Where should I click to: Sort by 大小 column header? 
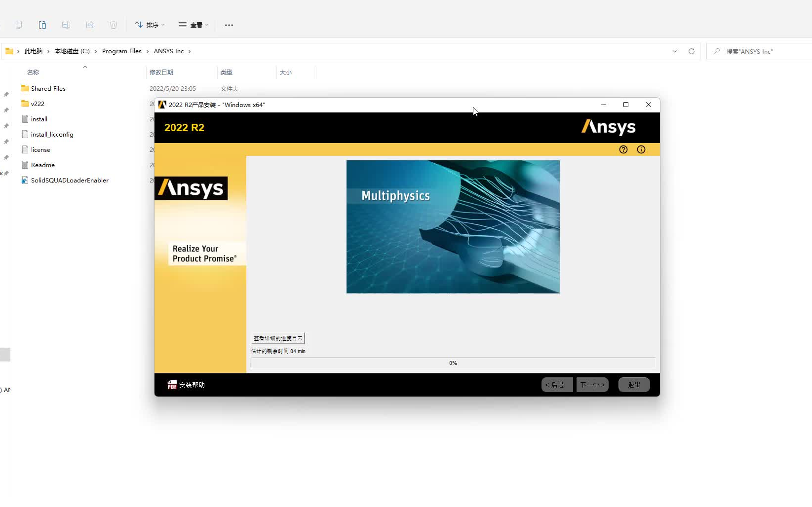tap(286, 72)
